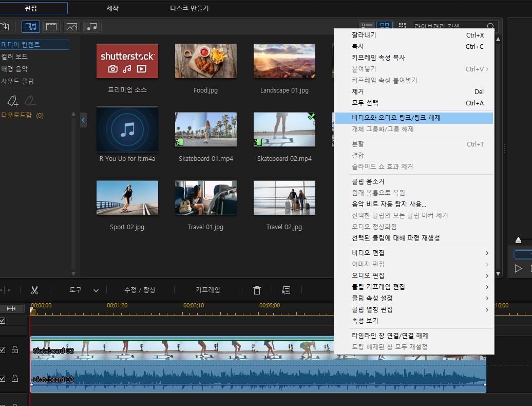The width and height of the screenshot is (532, 406).
Task: Open the 제작 tab
Action: pyautogui.click(x=111, y=8)
